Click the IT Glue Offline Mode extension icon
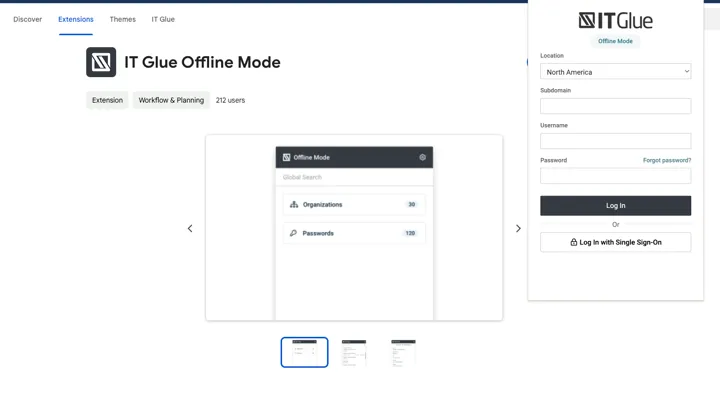 (101, 62)
